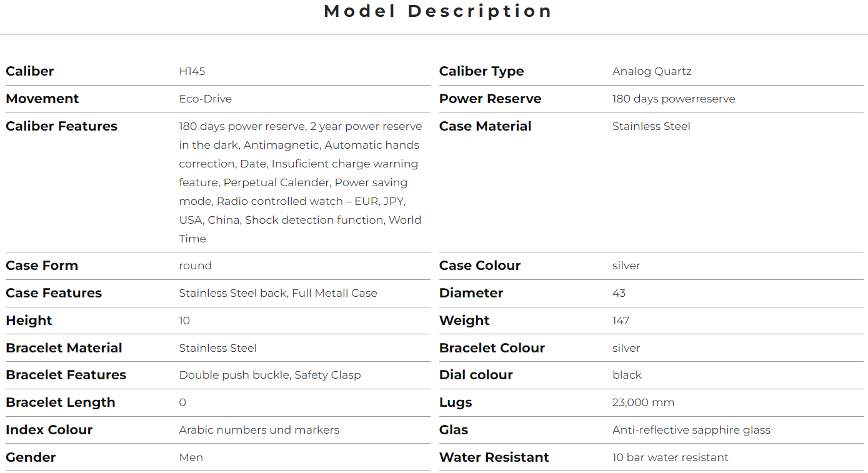Select the Lugs value 23,000 mm
The width and height of the screenshot is (868, 473).
coord(643,402)
